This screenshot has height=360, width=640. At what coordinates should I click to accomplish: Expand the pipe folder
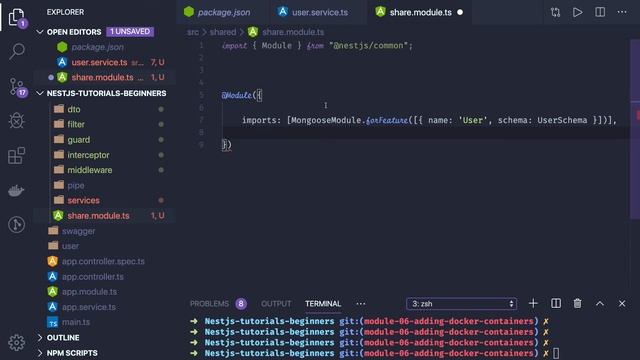coord(76,185)
